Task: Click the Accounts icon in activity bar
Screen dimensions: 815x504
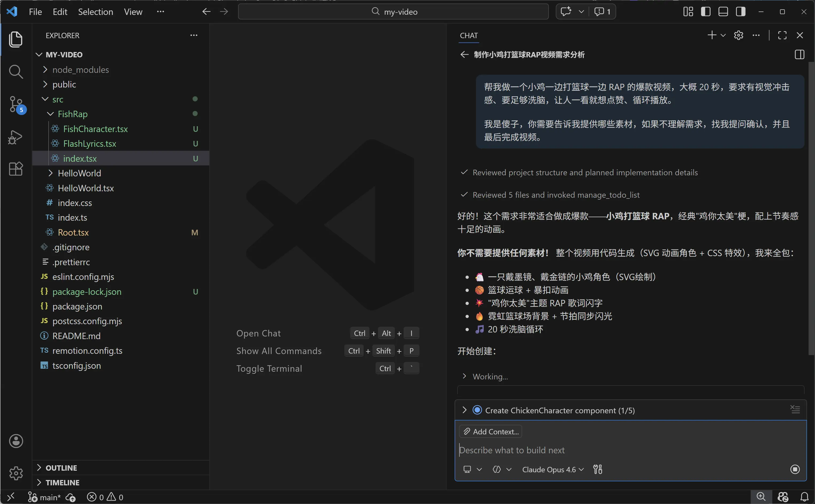Action: pyautogui.click(x=16, y=441)
